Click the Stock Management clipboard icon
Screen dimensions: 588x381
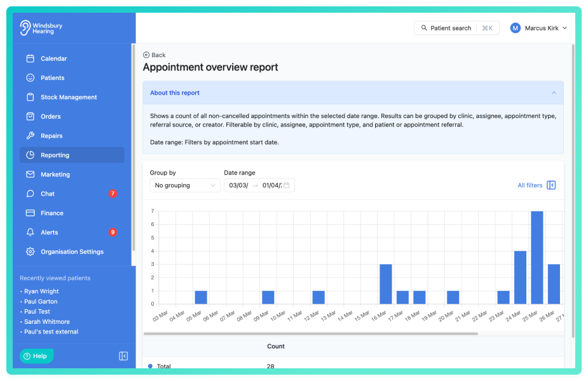[x=31, y=97]
